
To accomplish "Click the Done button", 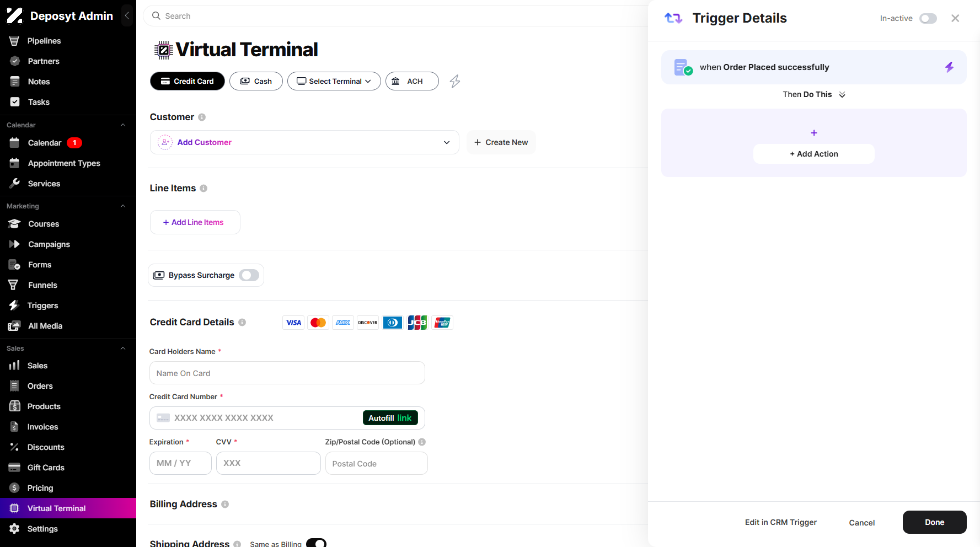I will pyautogui.click(x=934, y=522).
